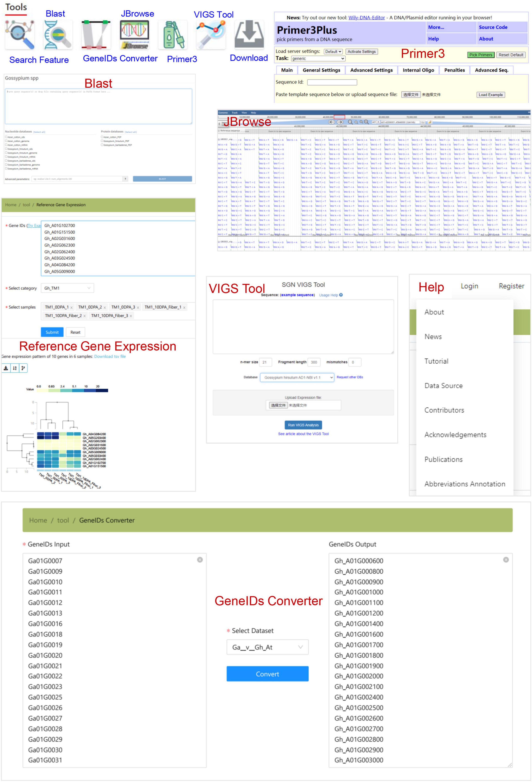Click Run VIGS Analysis button
532x782 pixels.
coord(303,425)
